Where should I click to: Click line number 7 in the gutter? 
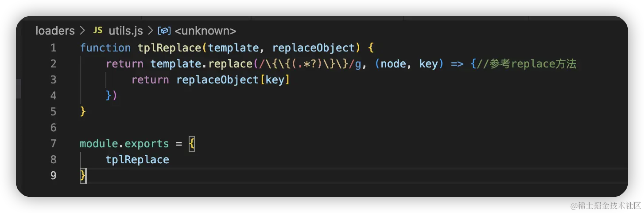tap(53, 144)
